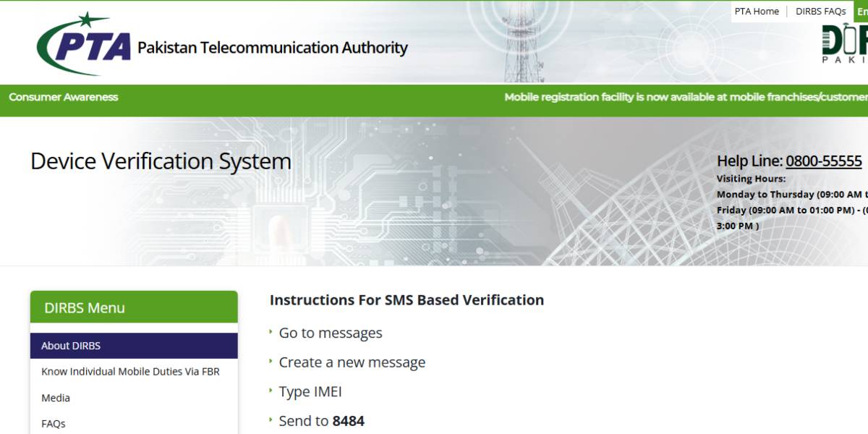
Task: Click the DIRBS Menu header
Action: click(x=134, y=307)
